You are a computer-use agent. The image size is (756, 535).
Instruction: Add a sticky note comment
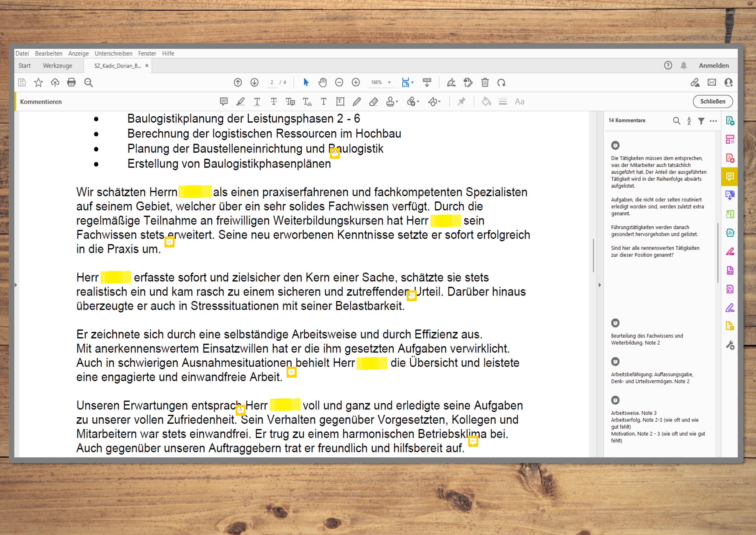pyautogui.click(x=224, y=102)
